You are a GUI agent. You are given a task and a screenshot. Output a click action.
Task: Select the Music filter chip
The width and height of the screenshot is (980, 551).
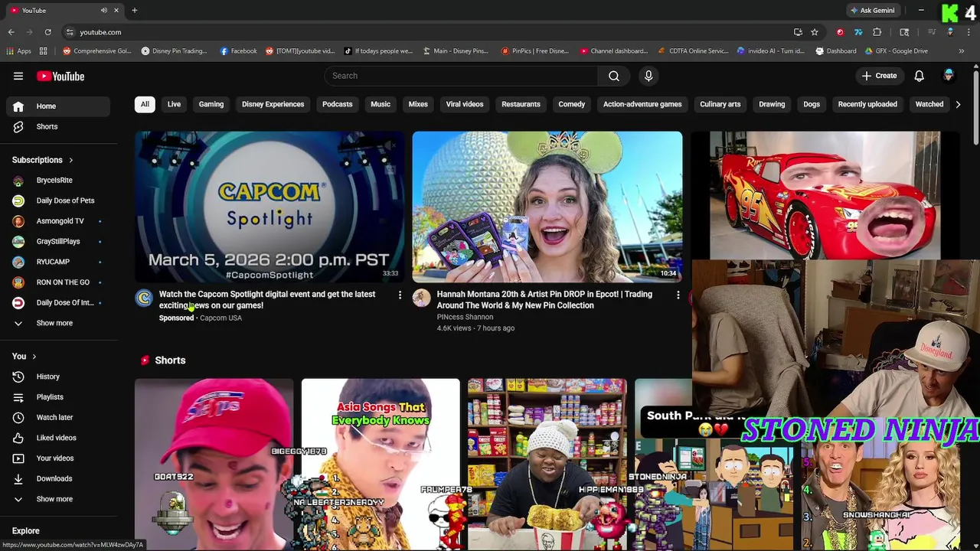click(381, 104)
